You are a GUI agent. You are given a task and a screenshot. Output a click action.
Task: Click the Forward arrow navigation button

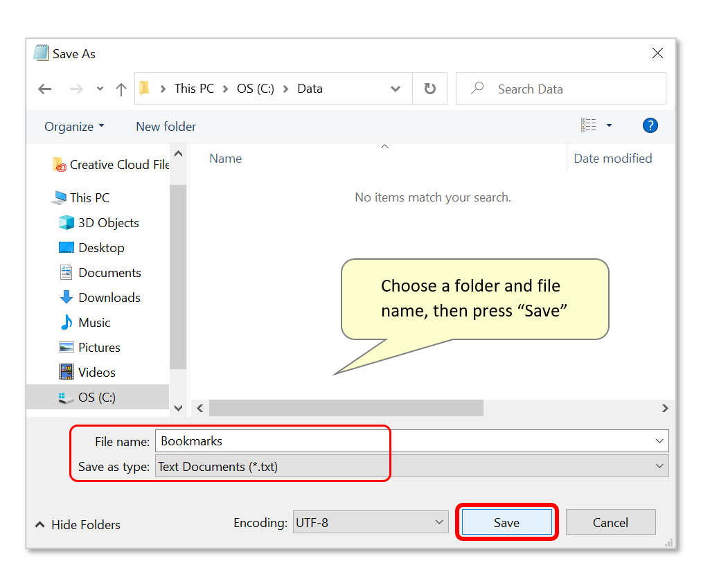[76, 89]
